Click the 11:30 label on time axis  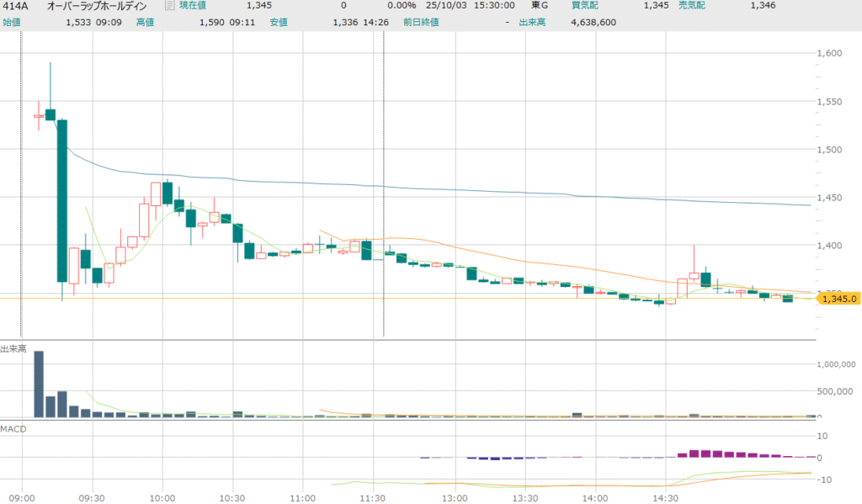coord(371,496)
